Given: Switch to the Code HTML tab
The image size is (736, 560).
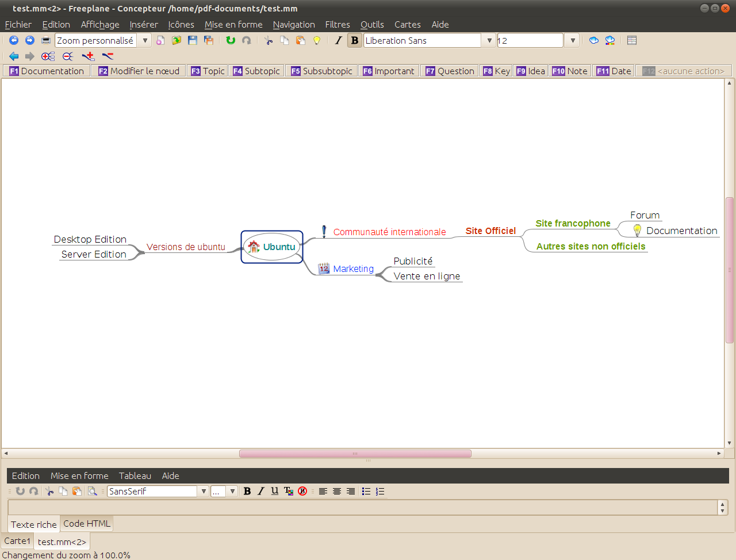Looking at the screenshot, I should point(87,524).
